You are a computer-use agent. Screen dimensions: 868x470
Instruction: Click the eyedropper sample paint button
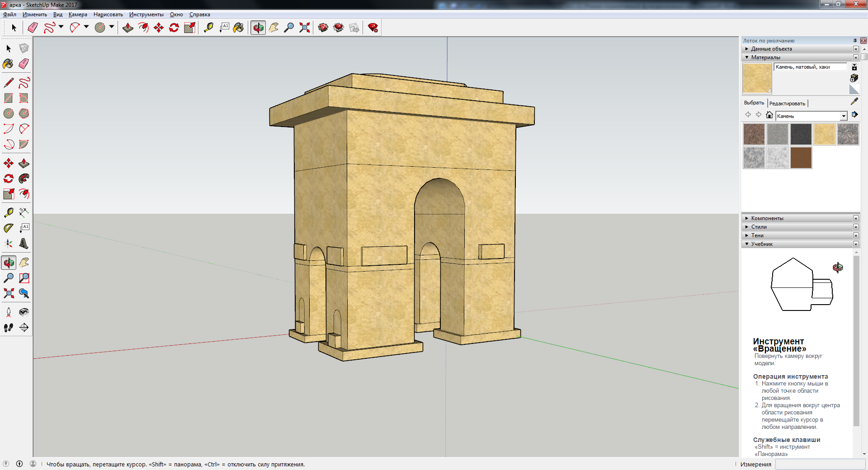pyautogui.click(x=854, y=101)
